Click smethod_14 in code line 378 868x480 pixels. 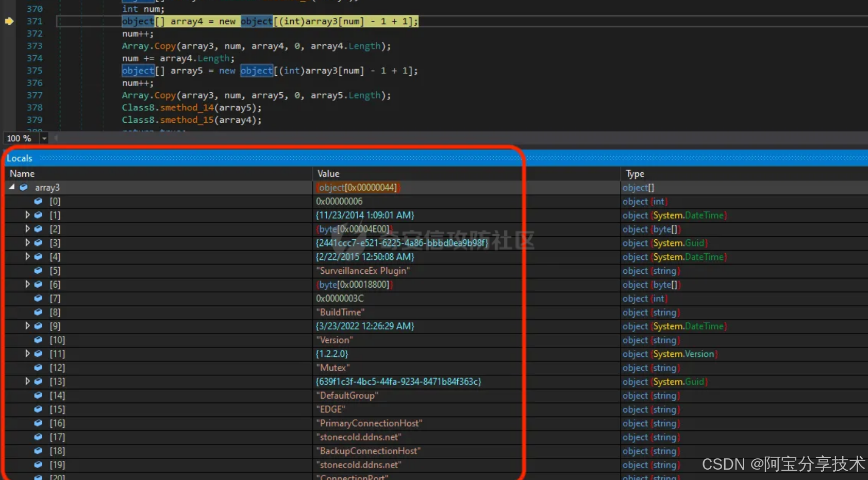click(187, 107)
